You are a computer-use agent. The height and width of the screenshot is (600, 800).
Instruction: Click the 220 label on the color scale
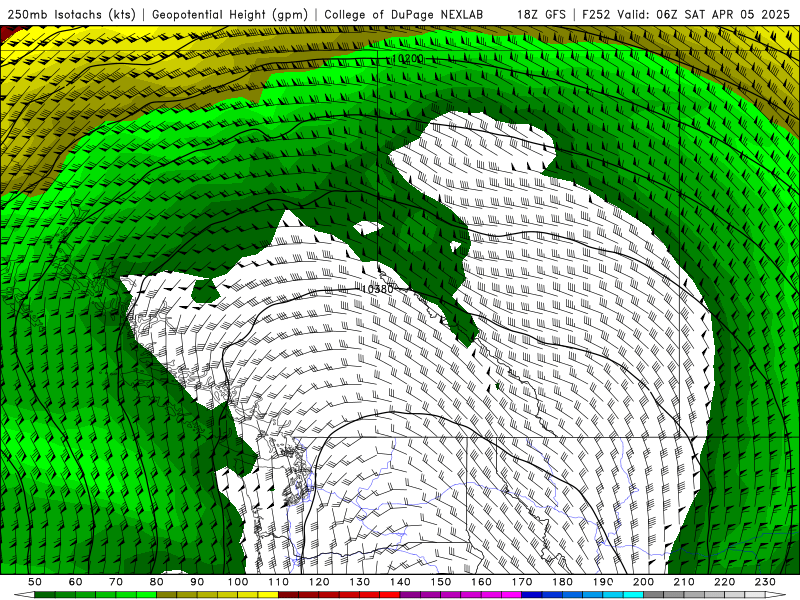click(x=724, y=582)
